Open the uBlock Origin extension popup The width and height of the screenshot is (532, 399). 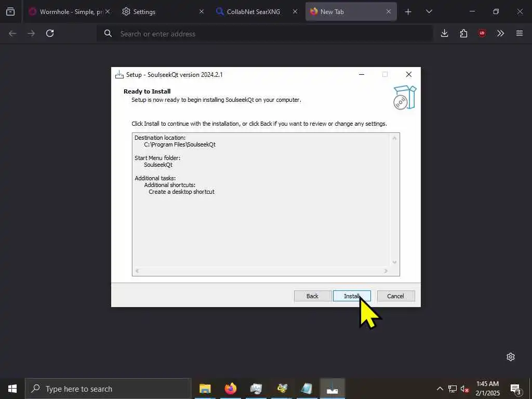(482, 33)
